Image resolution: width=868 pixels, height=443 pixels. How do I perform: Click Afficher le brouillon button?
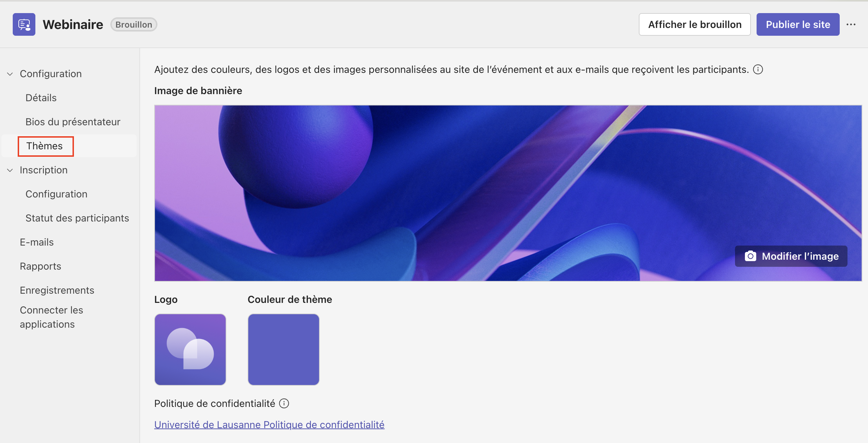tap(695, 24)
